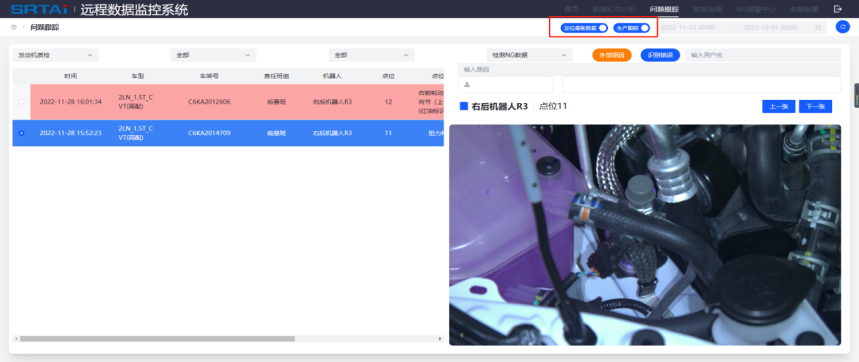859x362 pixels.
Task: Toggle the 定位最新数据 switch
Action: tap(584, 27)
